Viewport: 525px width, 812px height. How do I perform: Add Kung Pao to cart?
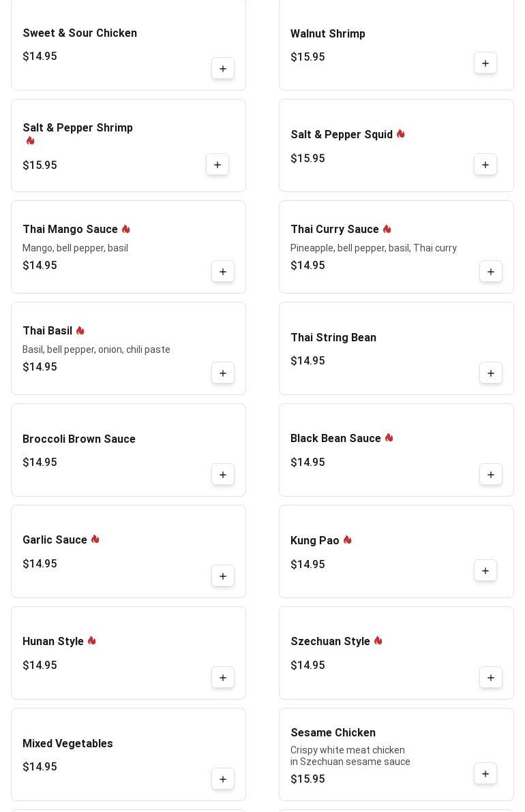pyautogui.click(x=485, y=571)
